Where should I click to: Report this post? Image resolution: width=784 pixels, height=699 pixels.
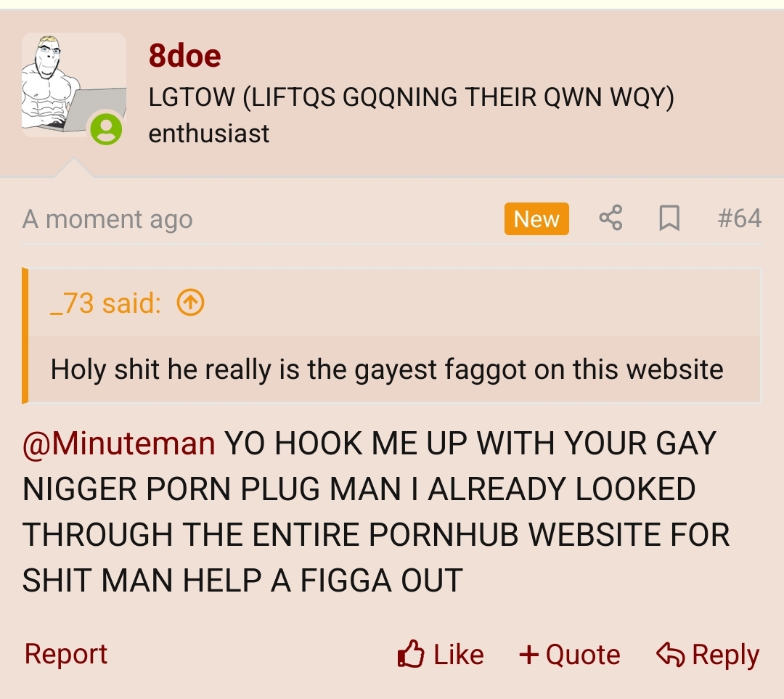tap(65, 654)
